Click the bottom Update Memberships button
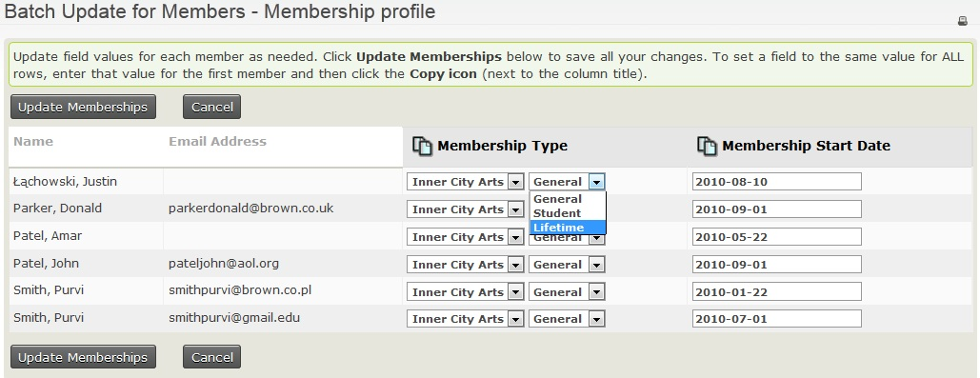Screen dimensions: 980x378 click(83, 357)
